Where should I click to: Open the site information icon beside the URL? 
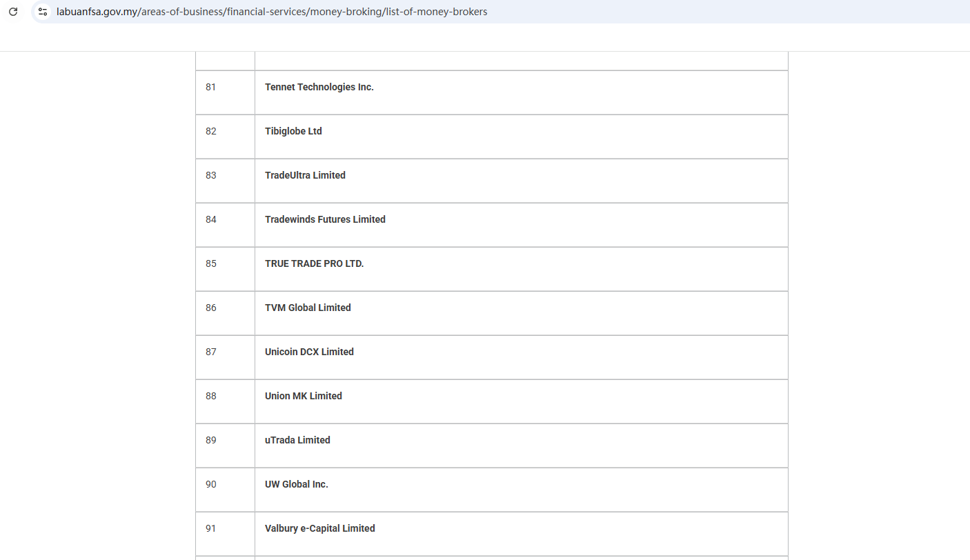[x=43, y=12]
